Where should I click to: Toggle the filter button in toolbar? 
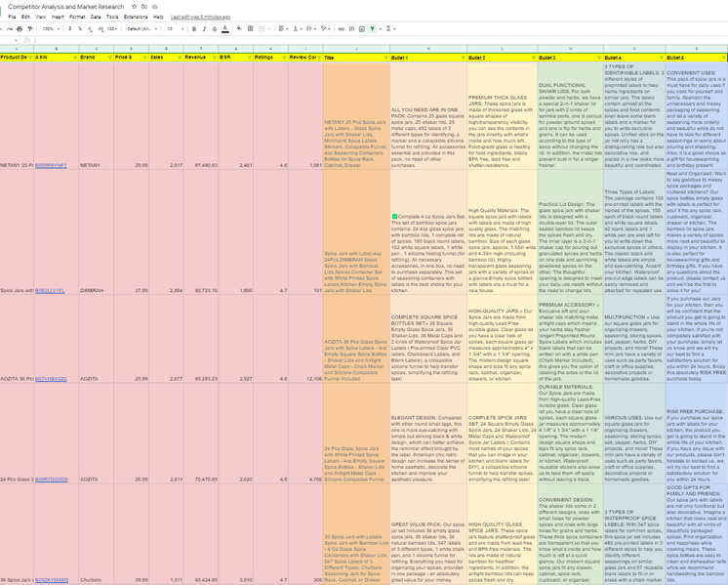click(x=373, y=28)
